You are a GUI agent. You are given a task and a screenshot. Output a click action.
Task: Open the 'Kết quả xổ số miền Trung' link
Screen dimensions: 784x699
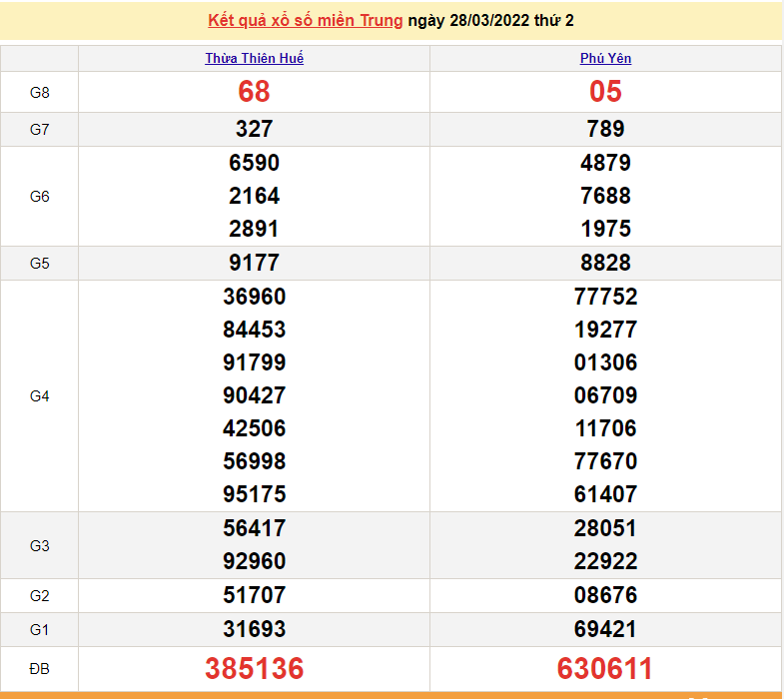click(x=306, y=20)
